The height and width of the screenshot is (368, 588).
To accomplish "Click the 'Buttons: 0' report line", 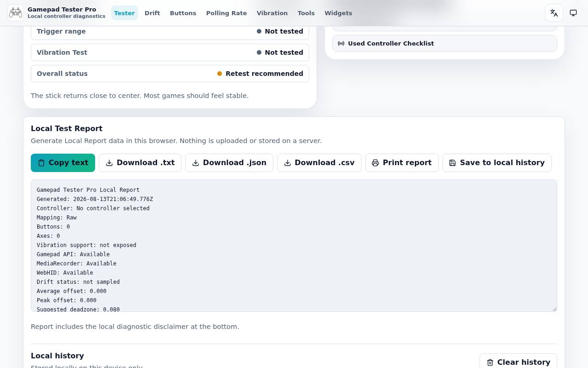I will [53, 227].
